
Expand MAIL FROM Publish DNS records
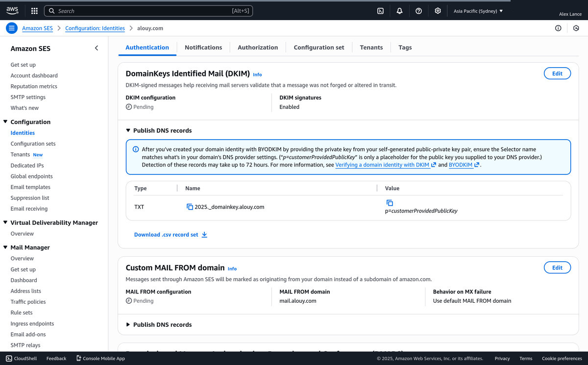click(128, 325)
